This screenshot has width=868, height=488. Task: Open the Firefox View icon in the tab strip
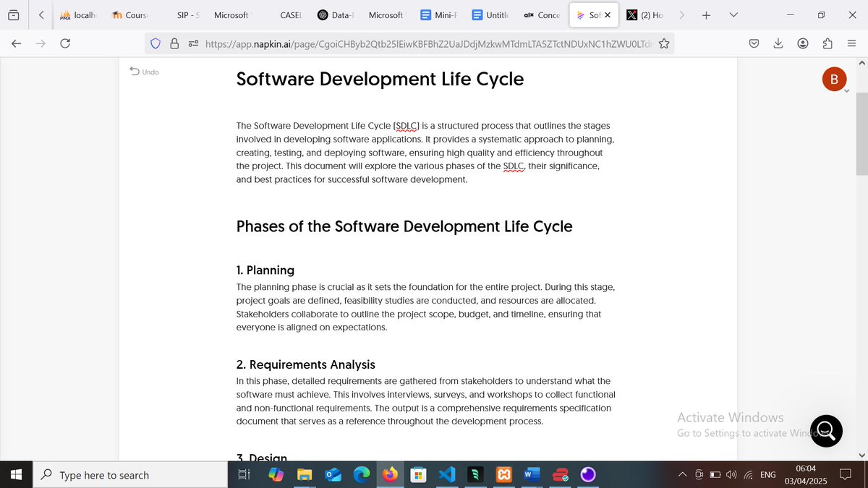[14, 14]
